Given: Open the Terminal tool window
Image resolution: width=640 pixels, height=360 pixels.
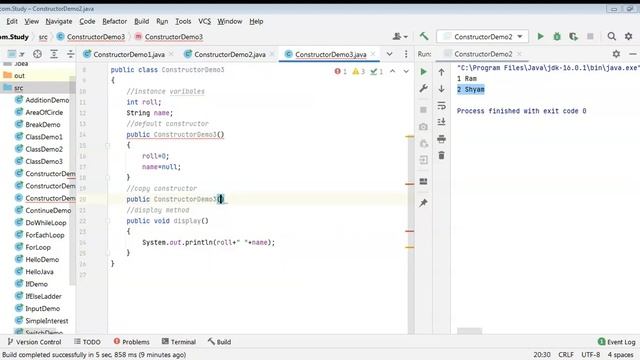Looking at the screenshot, I should tap(179, 342).
